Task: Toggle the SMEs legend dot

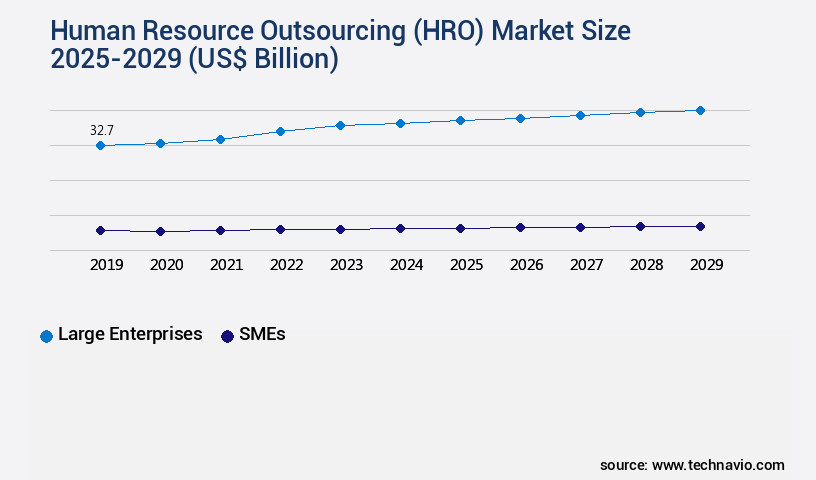Action: click(227, 336)
